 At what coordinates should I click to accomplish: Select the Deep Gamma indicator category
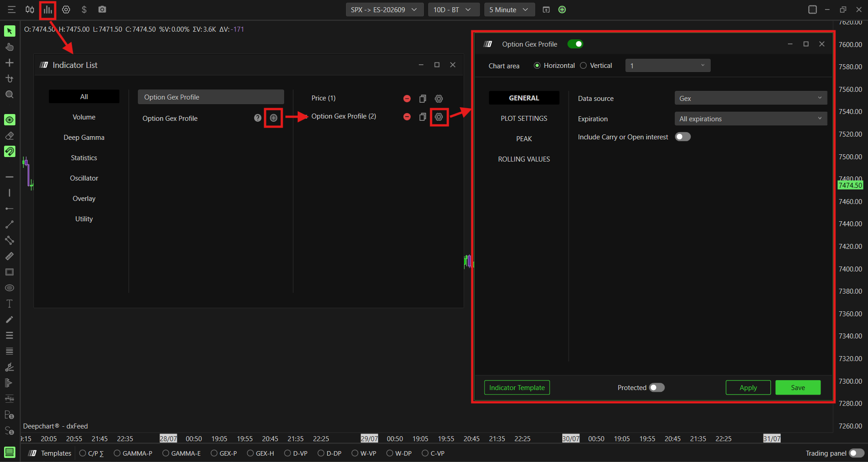click(84, 137)
